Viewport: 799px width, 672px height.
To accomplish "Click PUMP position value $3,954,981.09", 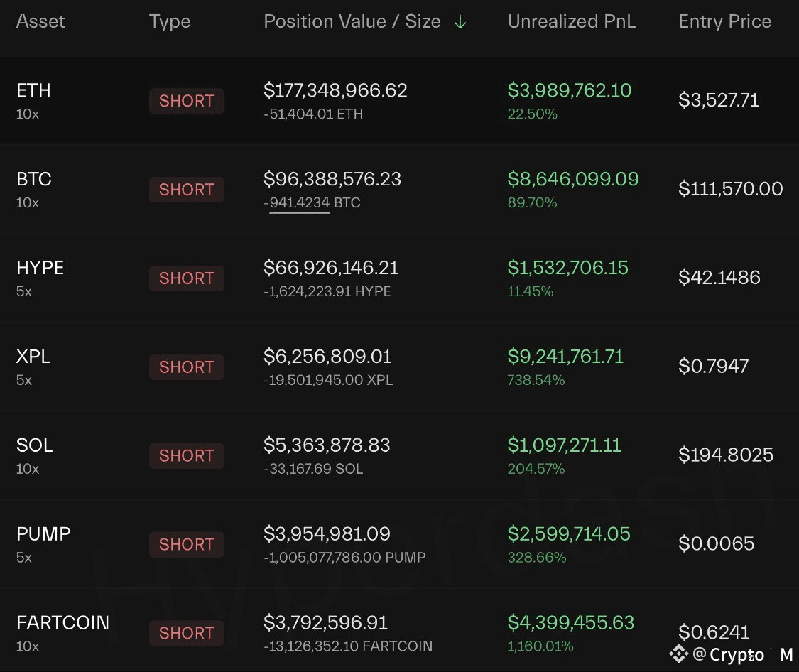I will click(327, 534).
